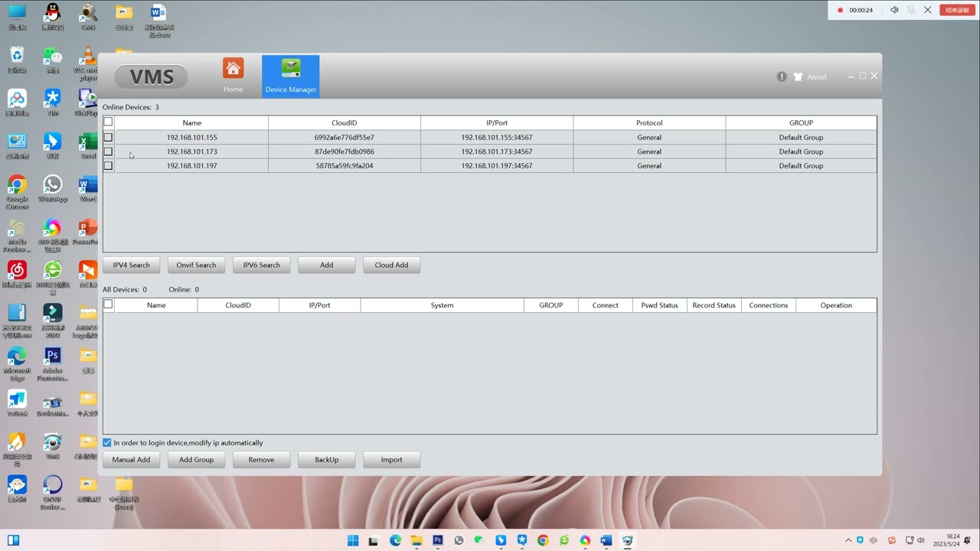Disable modify ip automatically option
This screenshot has height=551, width=980.
coord(107,442)
